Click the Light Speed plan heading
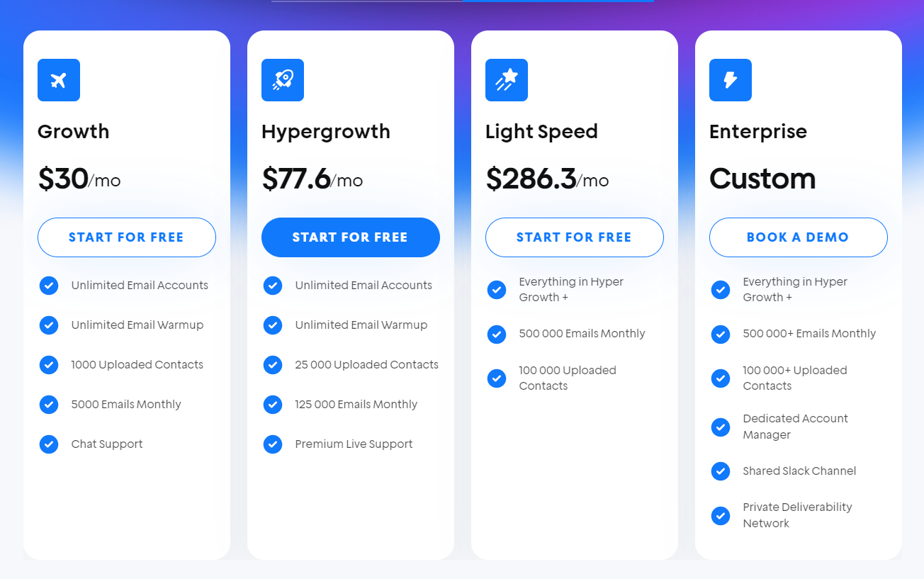The height and width of the screenshot is (579, 924). pos(541,132)
